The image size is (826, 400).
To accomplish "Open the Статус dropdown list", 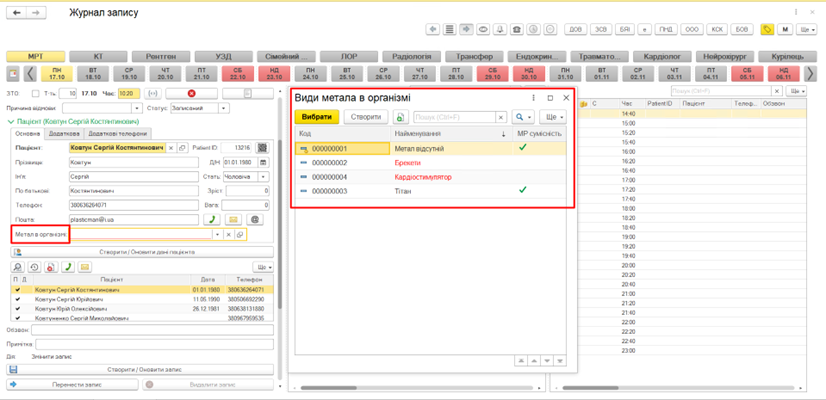I will tap(223, 108).
